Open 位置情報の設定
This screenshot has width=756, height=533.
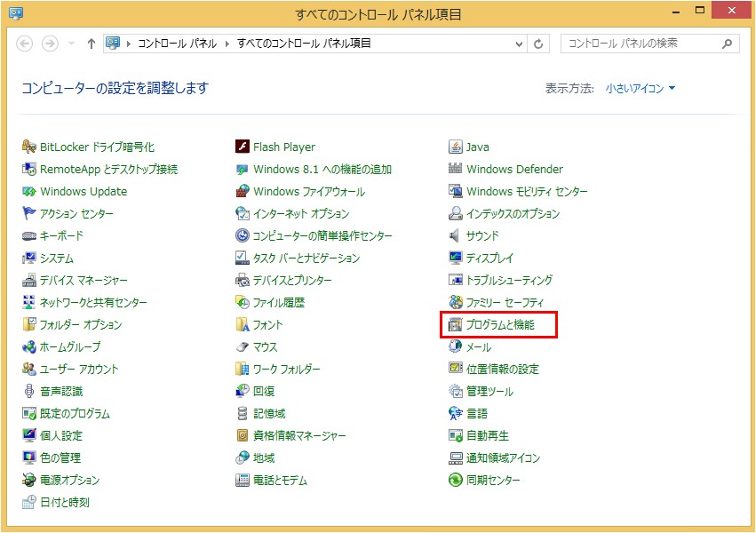[x=494, y=369]
